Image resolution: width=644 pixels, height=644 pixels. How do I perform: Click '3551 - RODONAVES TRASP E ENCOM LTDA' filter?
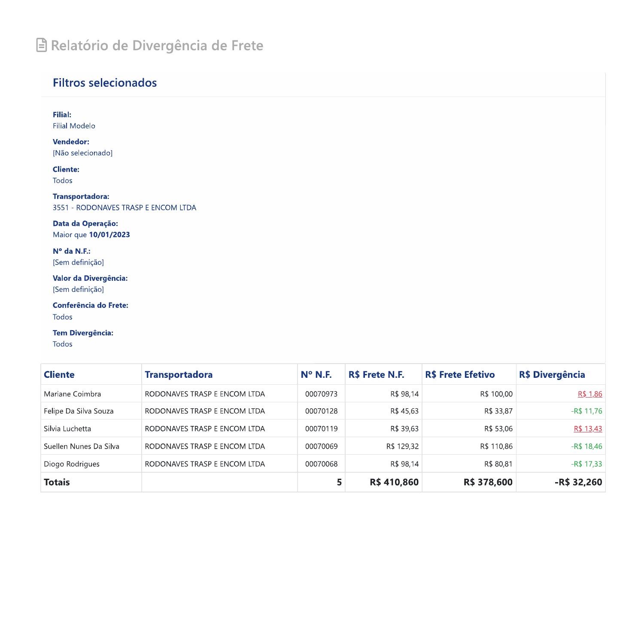click(125, 207)
